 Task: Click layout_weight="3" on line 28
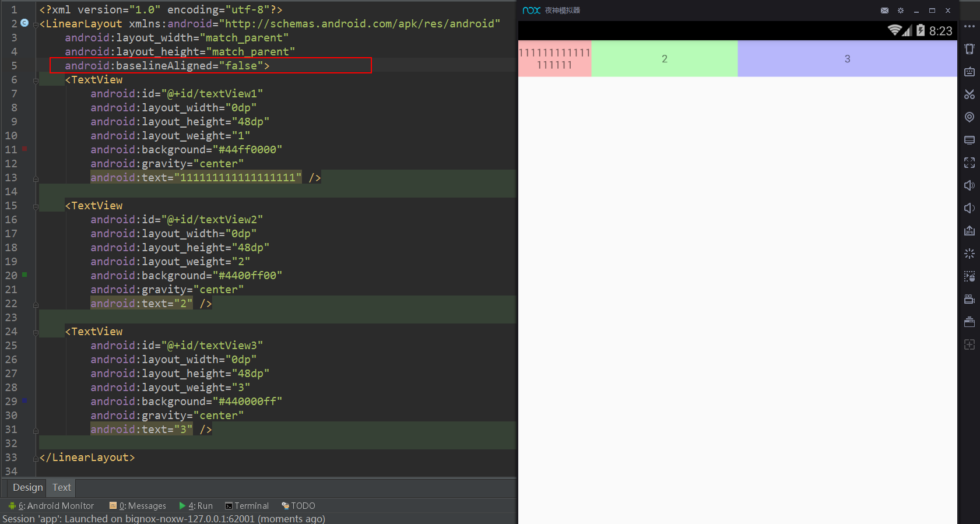(170, 387)
